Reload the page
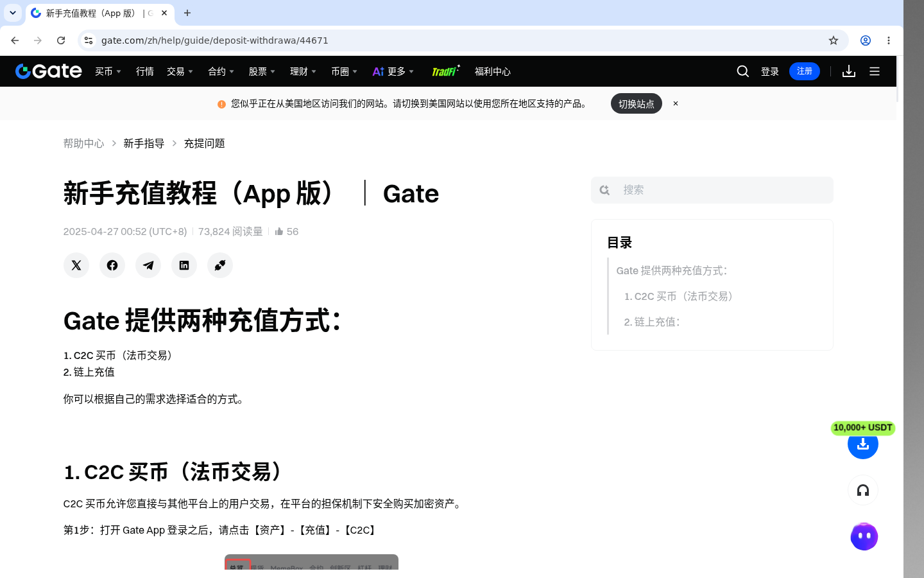This screenshot has height=578, width=924. 61,40
